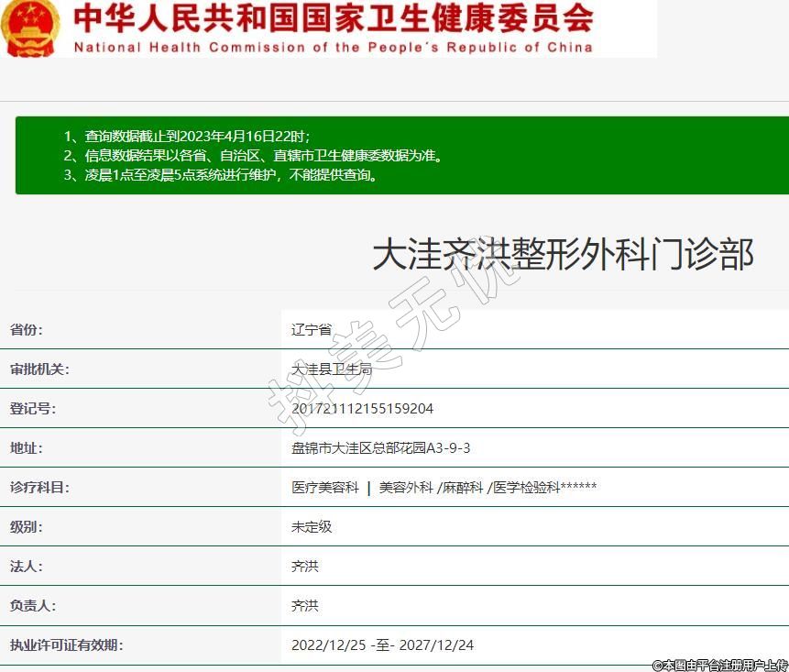Click the 医疗美容科 department text
Image resolution: width=789 pixels, height=672 pixels.
click(x=325, y=487)
